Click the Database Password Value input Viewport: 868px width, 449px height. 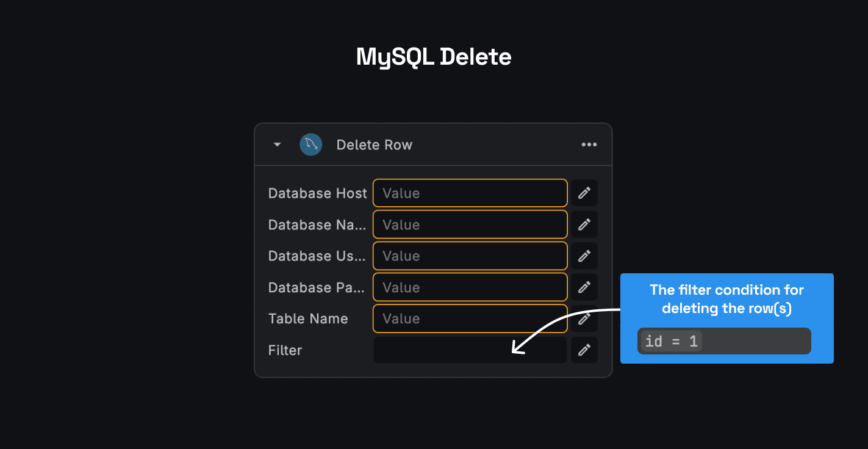470,287
